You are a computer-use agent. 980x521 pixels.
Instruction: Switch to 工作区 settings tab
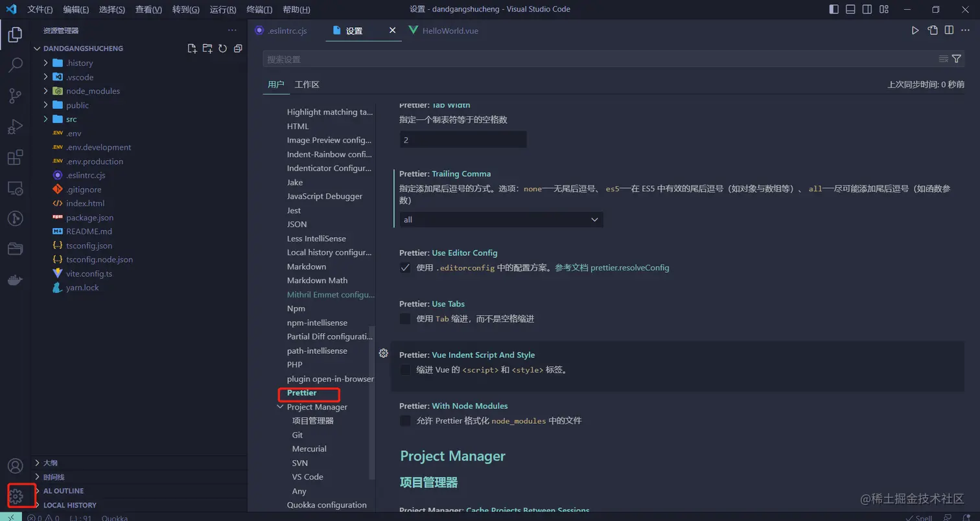[x=307, y=85]
